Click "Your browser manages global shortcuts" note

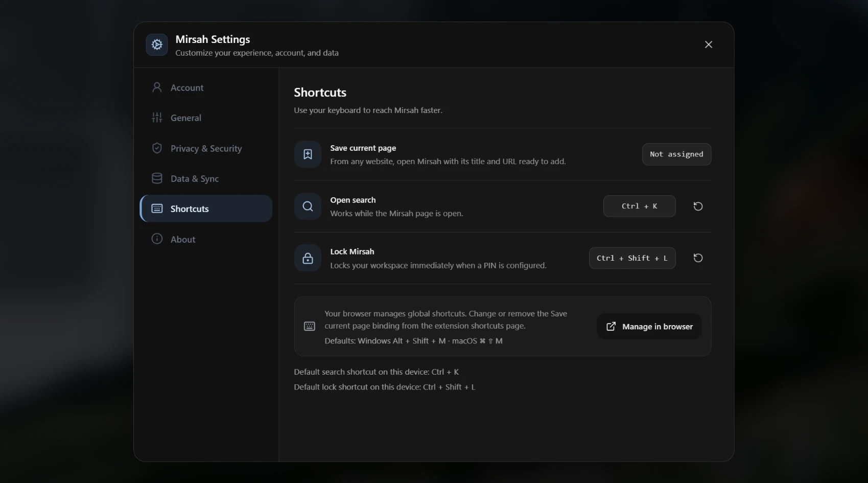click(445, 319)
